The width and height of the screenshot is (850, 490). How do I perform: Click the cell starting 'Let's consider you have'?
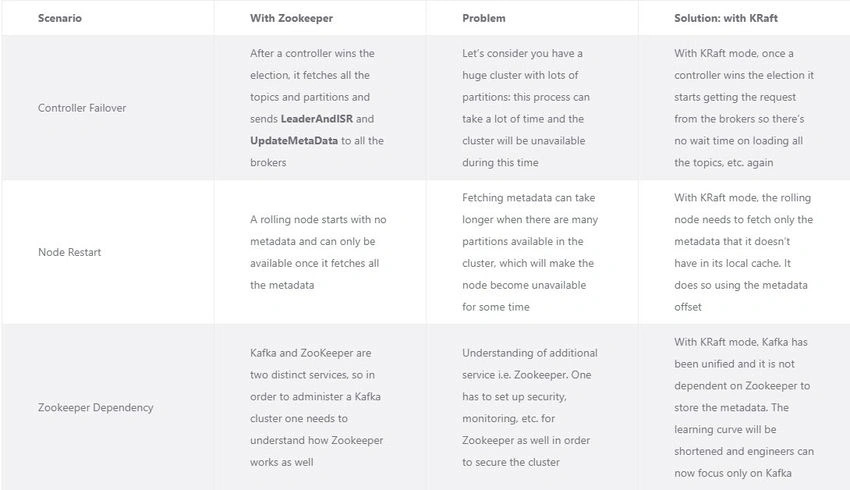click(532, 108)
